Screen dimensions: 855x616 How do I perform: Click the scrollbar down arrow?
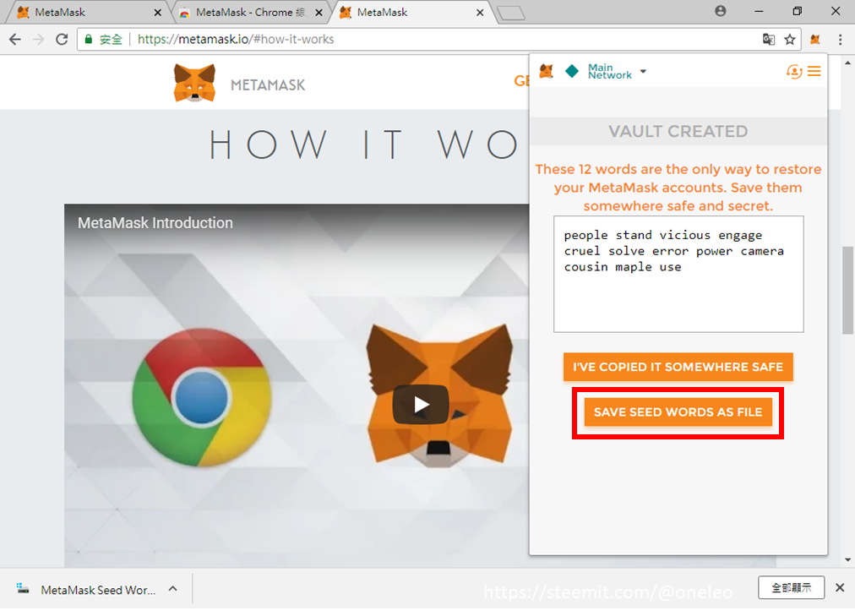tap(848, 560)
